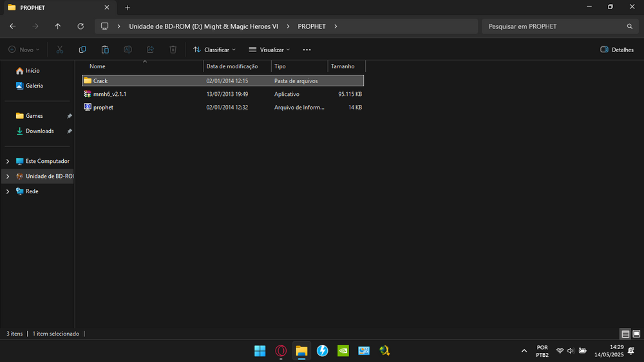Close the PROPHET tab
Viewport: 644px width, 362px height.
click(x=107, y=7)
